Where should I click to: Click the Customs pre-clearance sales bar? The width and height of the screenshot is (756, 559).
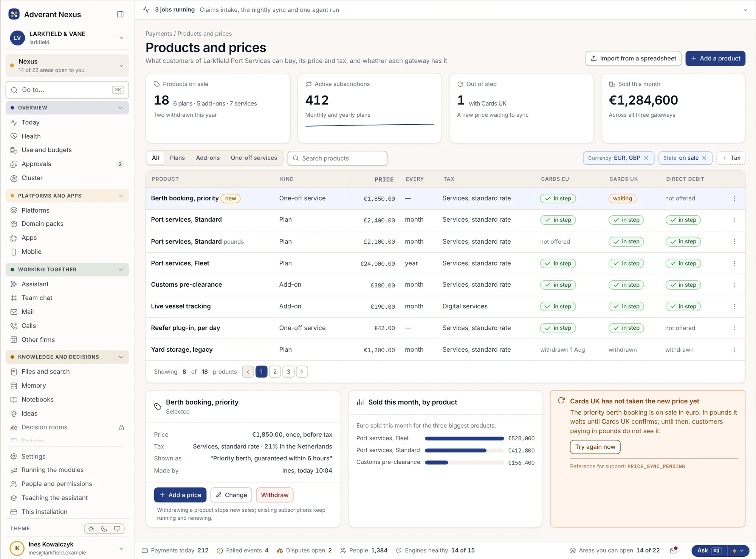click(x=465, y=463)
